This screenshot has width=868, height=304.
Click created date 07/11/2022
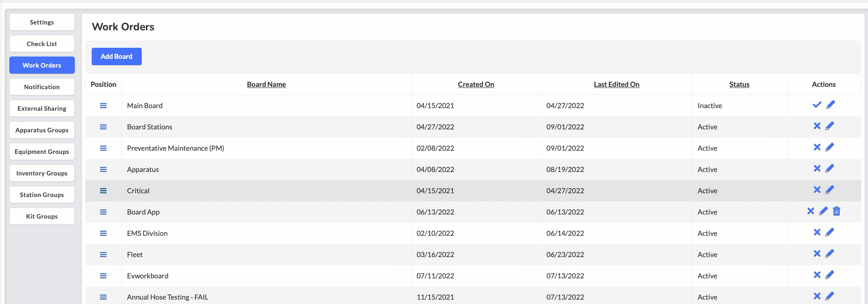(435, 276)
